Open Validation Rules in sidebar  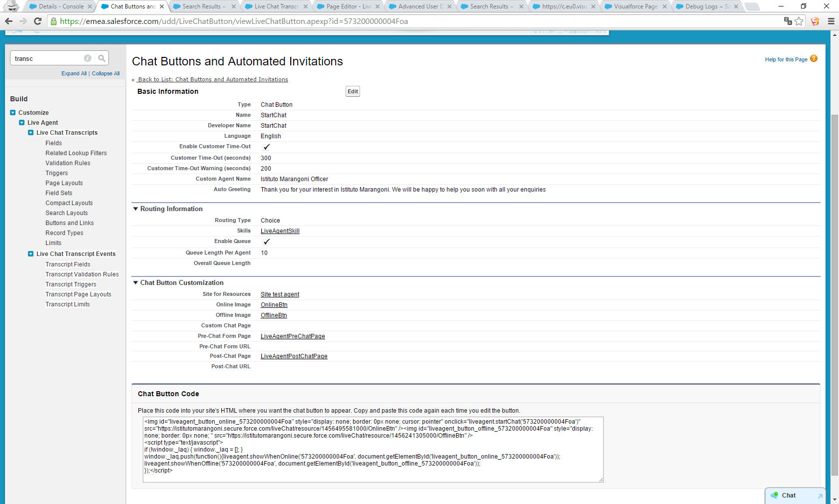point(68,163)
